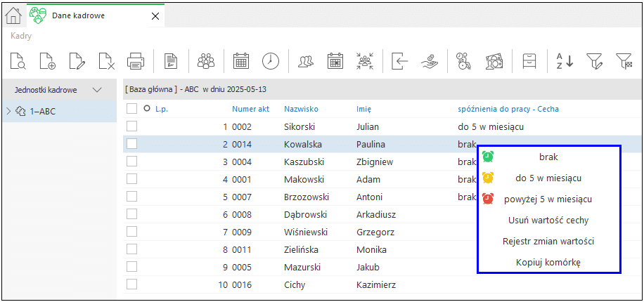
Task: Expand the Jednostki kadrowe dropdown
Action: point(97,89)
